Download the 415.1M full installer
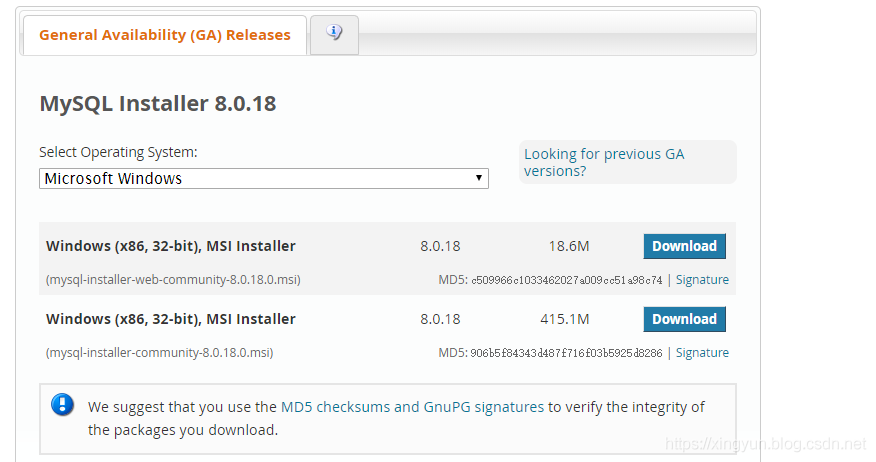This screenshot has height=462, width=876. tap(684, 319)
